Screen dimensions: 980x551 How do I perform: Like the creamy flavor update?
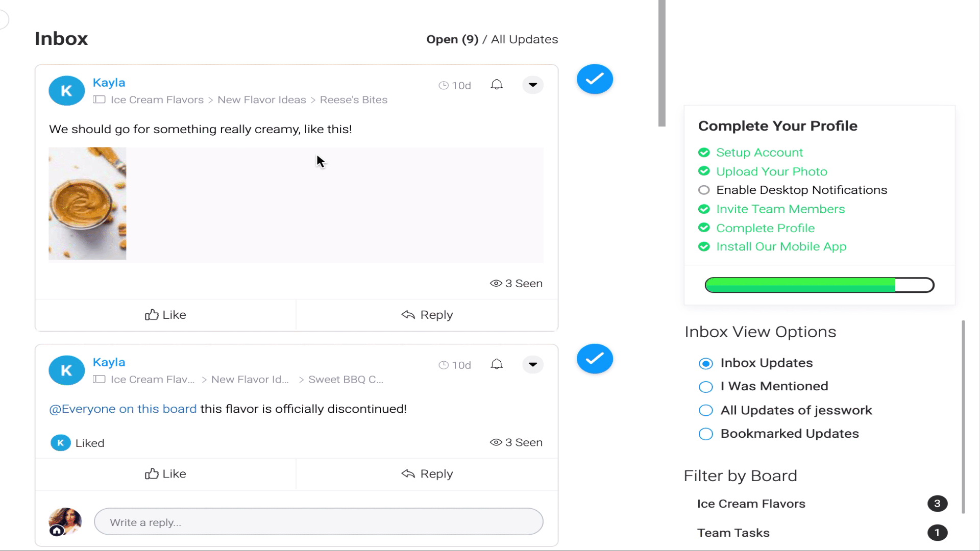(165, 315)
